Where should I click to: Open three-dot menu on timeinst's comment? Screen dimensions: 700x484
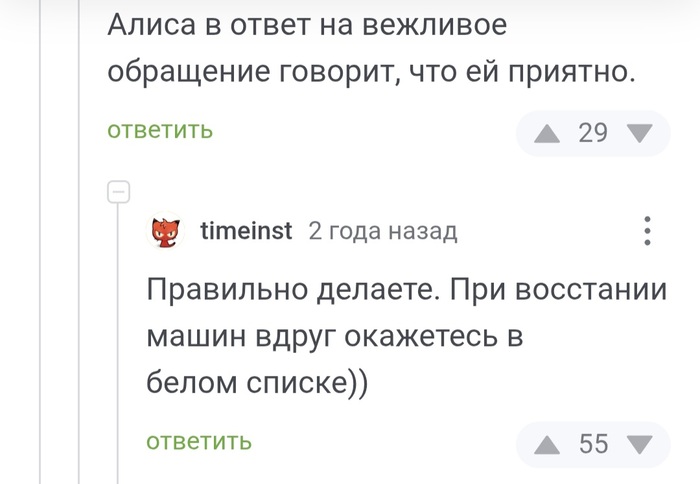[648, 232]
